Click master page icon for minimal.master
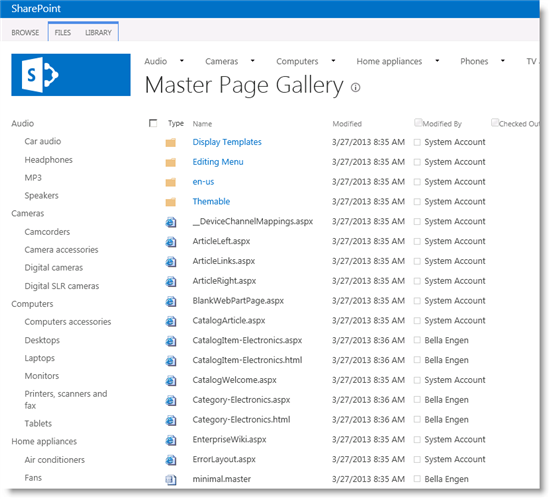The image size is (550, 499). pyautogui.click(x=171, y=480)
